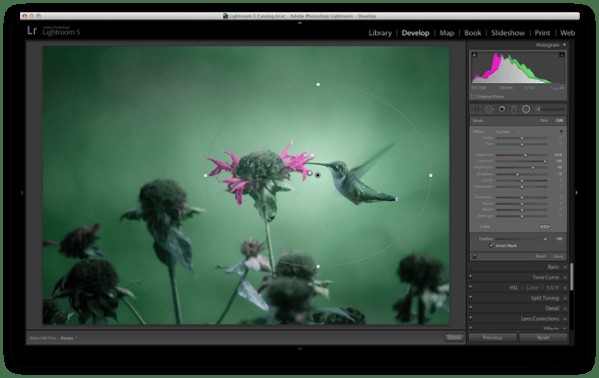Show the top module picker panel arrow
The image size is (599, 378).
click(x=300, y=23)
